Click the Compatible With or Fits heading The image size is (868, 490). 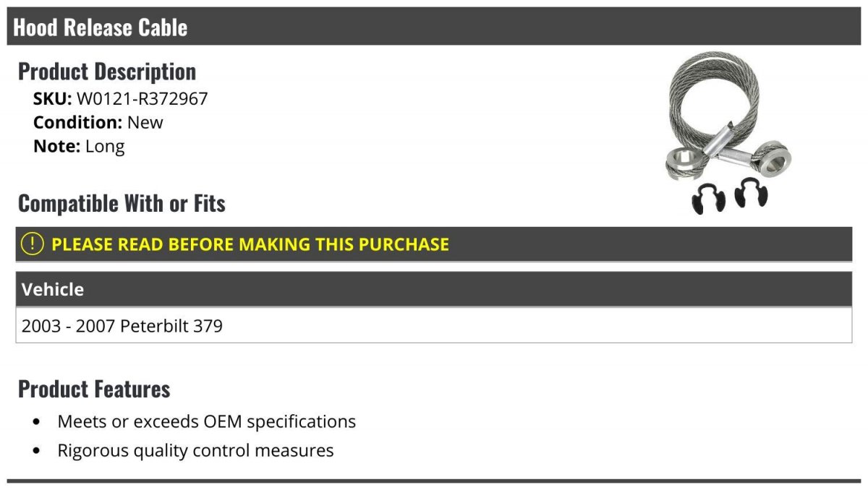click(x=122, y=203)
